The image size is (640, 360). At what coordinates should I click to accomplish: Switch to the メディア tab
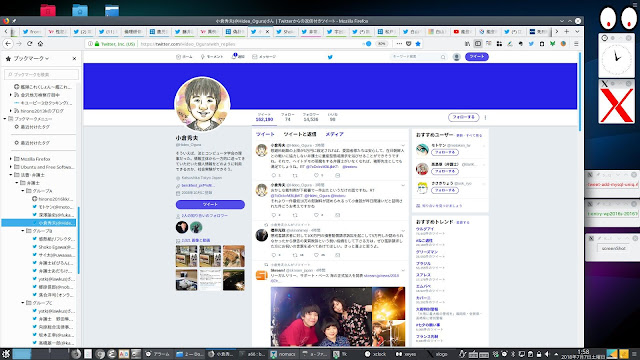coord(334,134)
